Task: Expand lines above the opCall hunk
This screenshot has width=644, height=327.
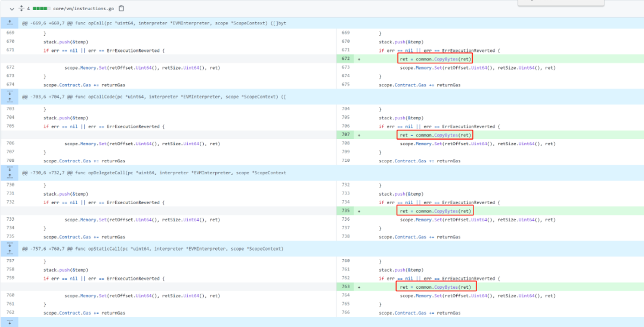Action: click(10, 23)
